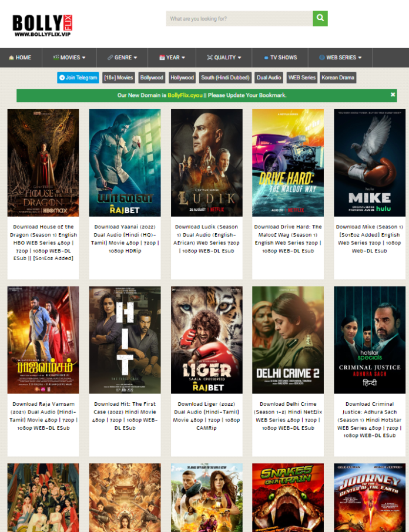This screenshot has width=409, height=532.
Task: Expand the Genre dropdown arrow
Action: tap(135, 58)
